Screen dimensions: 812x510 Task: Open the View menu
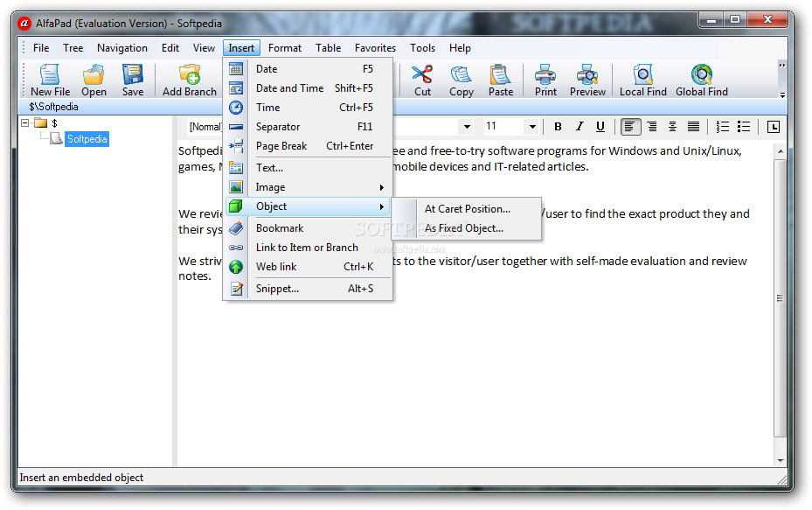(204, 48)
